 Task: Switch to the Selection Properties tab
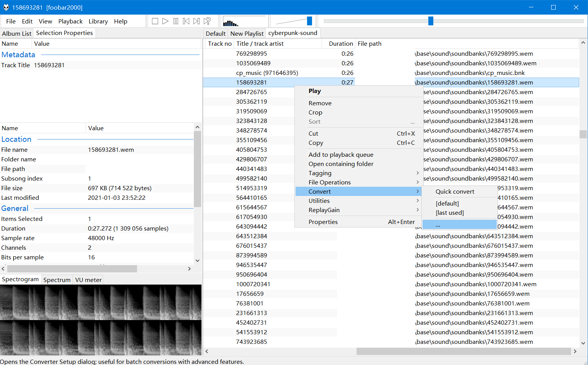coord(64,33)
